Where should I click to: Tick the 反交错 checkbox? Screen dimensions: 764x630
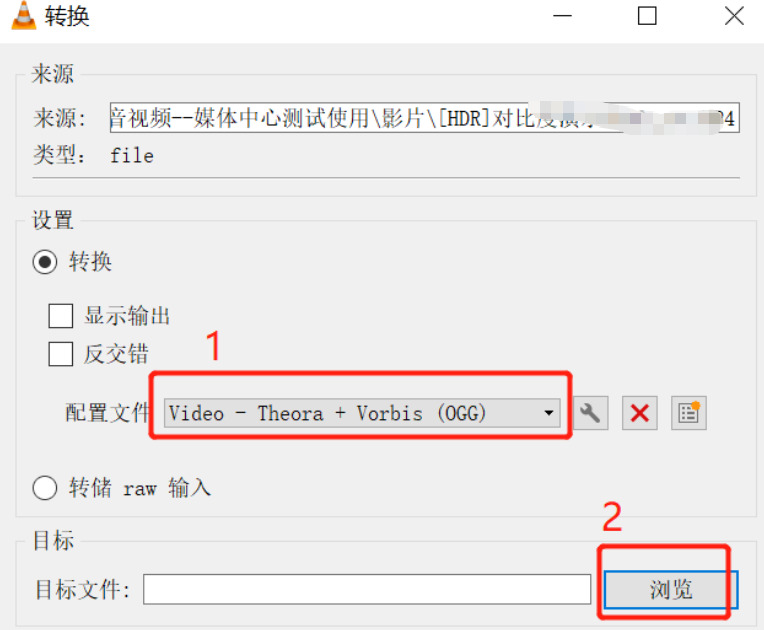pos(60,354)
